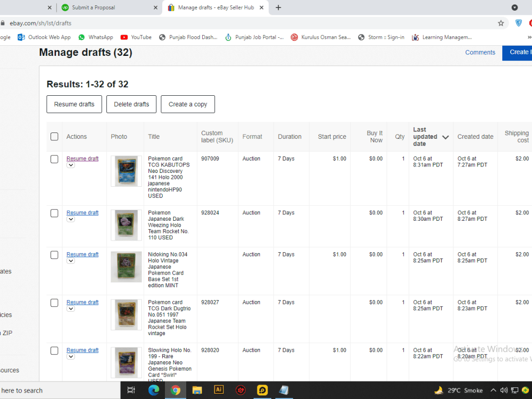Expand actions dropdown for Dark Weezing draft
532x399 pixels.
pyautogui.click(x=71, y=219)
